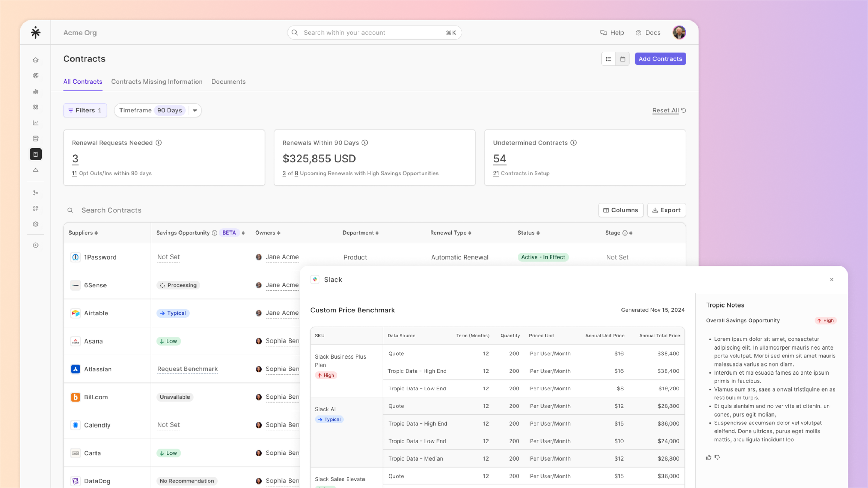Close the Slack benchmark panel
The height and width of the screenshot is (488, 868).
tap(832, 280)
